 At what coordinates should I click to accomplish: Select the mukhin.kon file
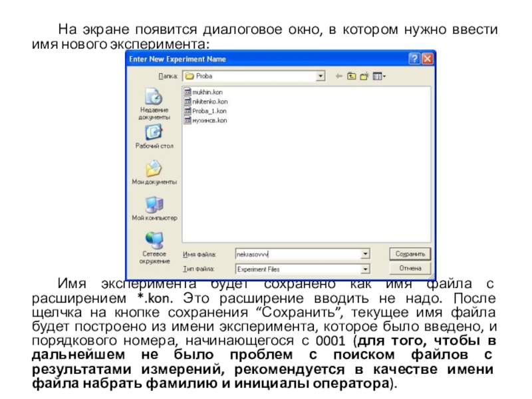(203, 92)
